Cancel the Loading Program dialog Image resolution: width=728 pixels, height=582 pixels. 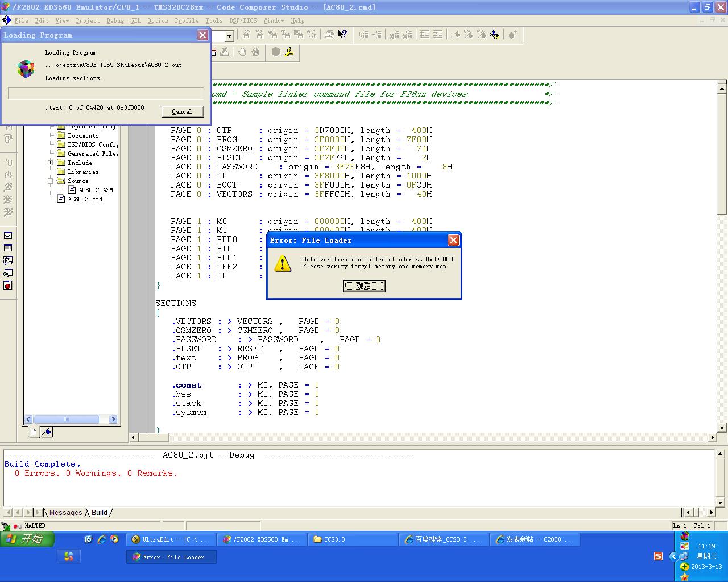coord(182,111)
